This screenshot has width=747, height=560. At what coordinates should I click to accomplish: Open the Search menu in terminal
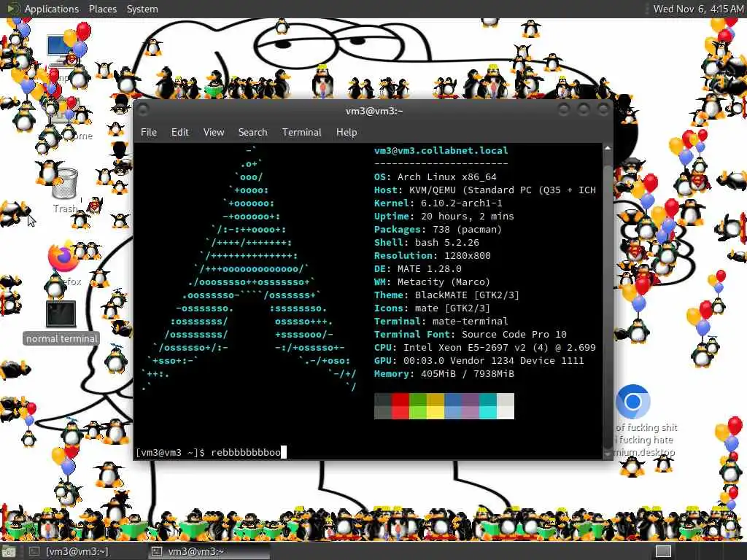(252, 133)
